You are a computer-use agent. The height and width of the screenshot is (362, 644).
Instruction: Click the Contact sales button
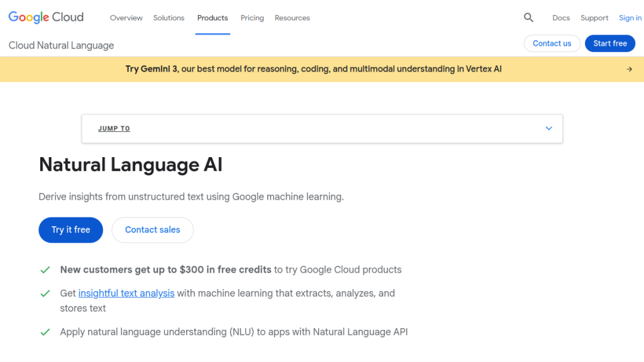pos(152,230)
